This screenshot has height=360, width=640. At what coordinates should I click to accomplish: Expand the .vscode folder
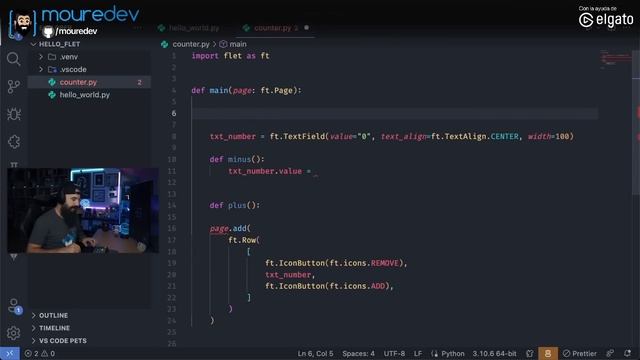[41, 69]
